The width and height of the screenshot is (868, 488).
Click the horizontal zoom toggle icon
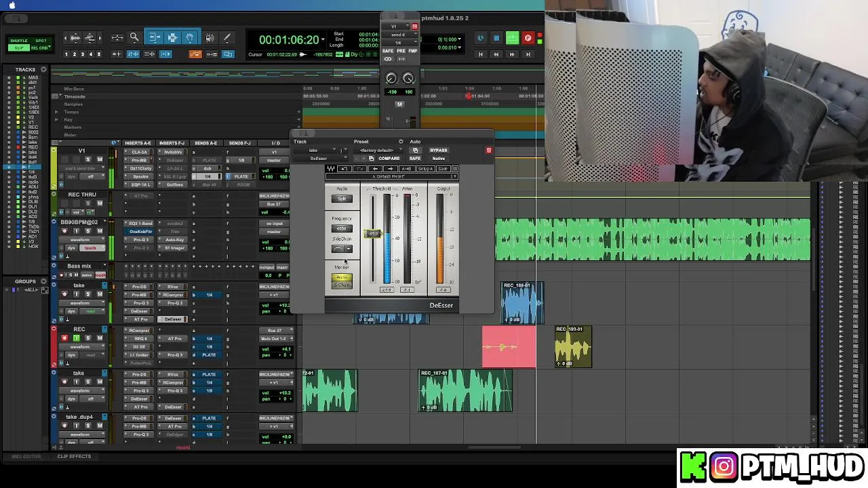point(117,38)
